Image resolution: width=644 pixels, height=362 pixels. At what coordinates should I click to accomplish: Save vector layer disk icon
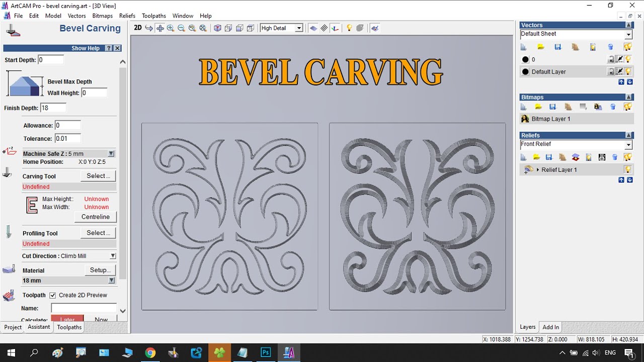558,47
